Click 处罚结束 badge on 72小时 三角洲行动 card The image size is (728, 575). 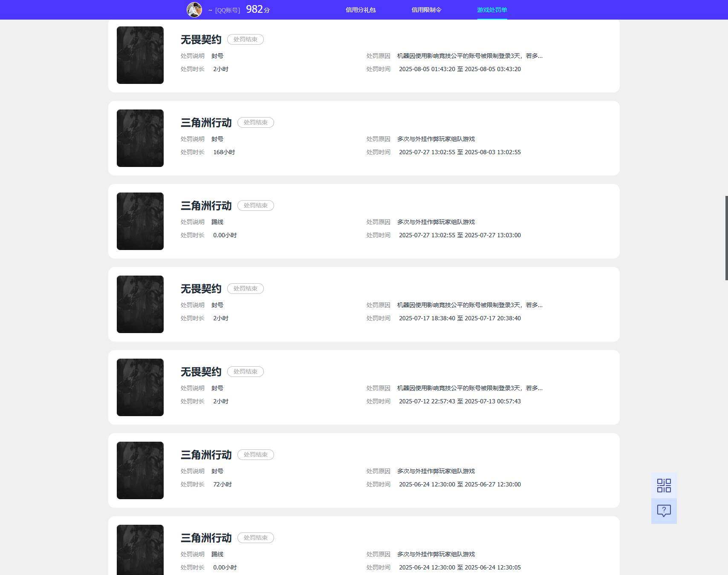[x=256, y=454]
